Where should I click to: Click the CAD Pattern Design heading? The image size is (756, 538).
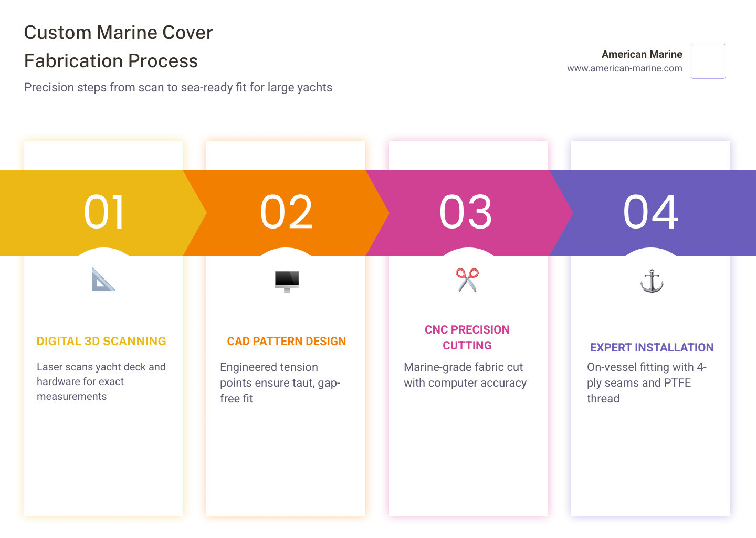pos(287,342)
